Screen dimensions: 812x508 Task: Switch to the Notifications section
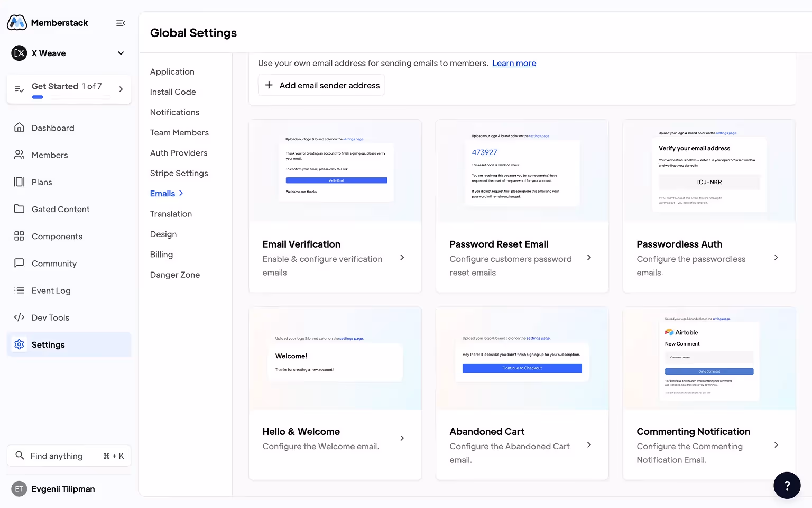[x=174, y=112]
